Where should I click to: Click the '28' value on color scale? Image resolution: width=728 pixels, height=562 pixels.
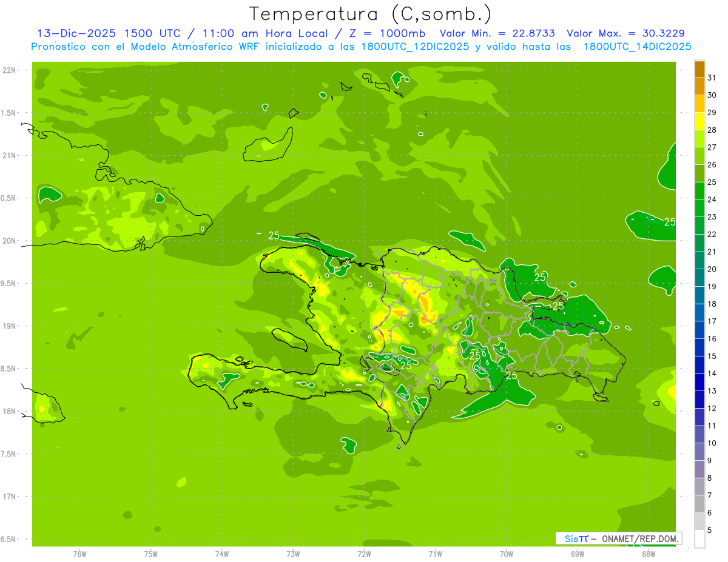[x=712, y=130]
